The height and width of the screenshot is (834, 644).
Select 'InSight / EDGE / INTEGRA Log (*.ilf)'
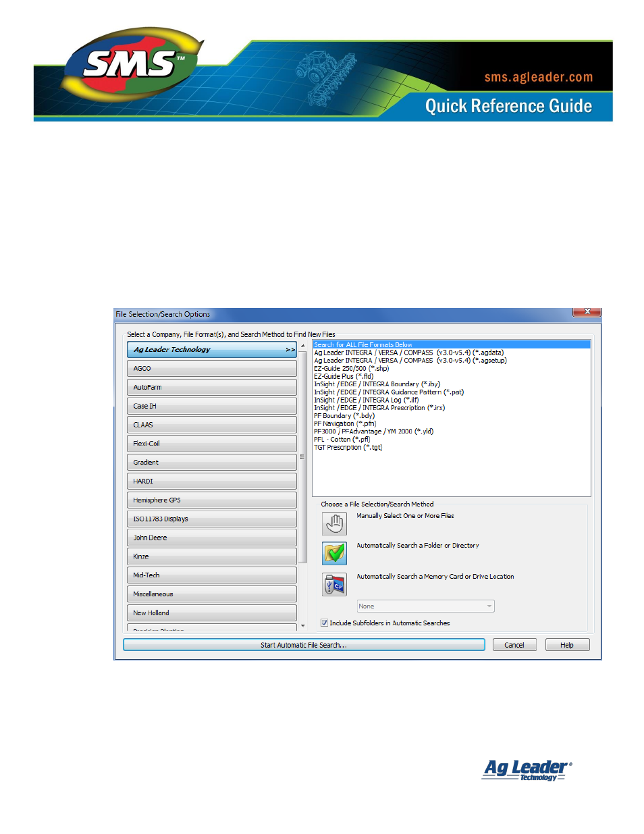366,400
